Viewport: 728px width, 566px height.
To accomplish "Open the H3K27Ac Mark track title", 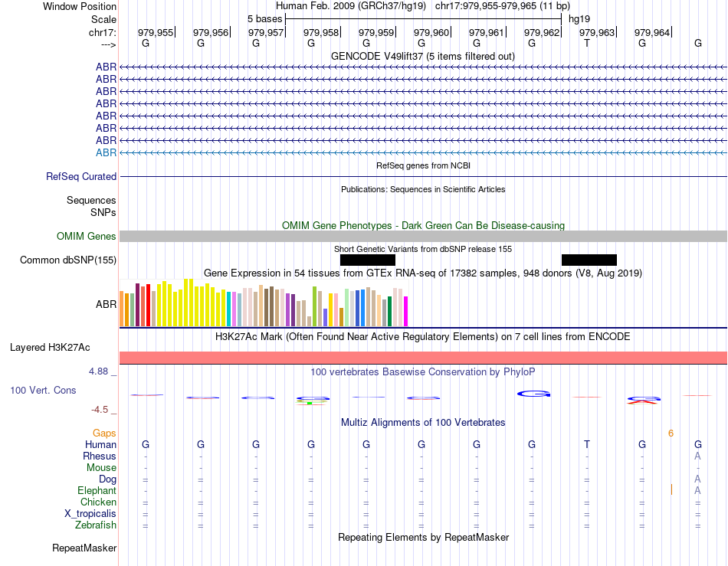I will [x=422, y=336].
